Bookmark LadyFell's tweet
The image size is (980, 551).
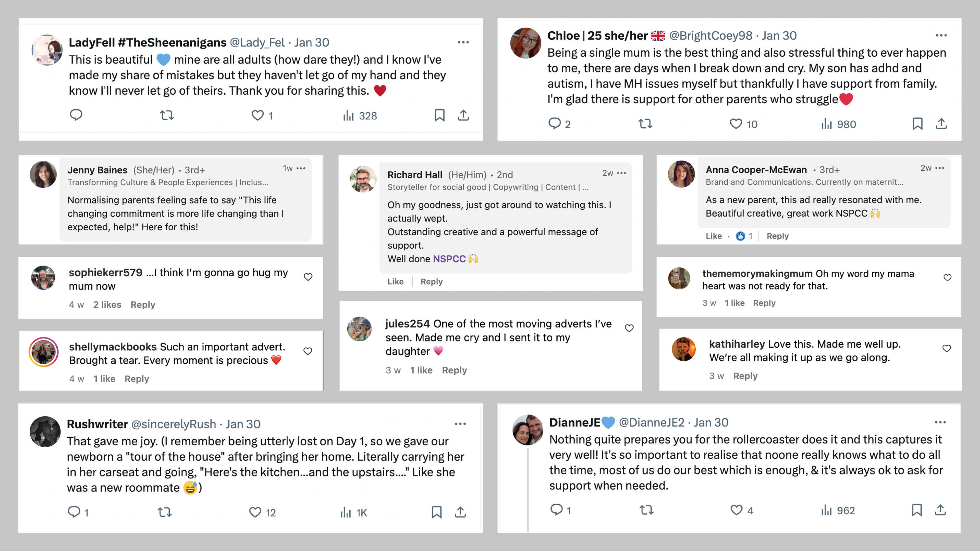pos(439,115)
